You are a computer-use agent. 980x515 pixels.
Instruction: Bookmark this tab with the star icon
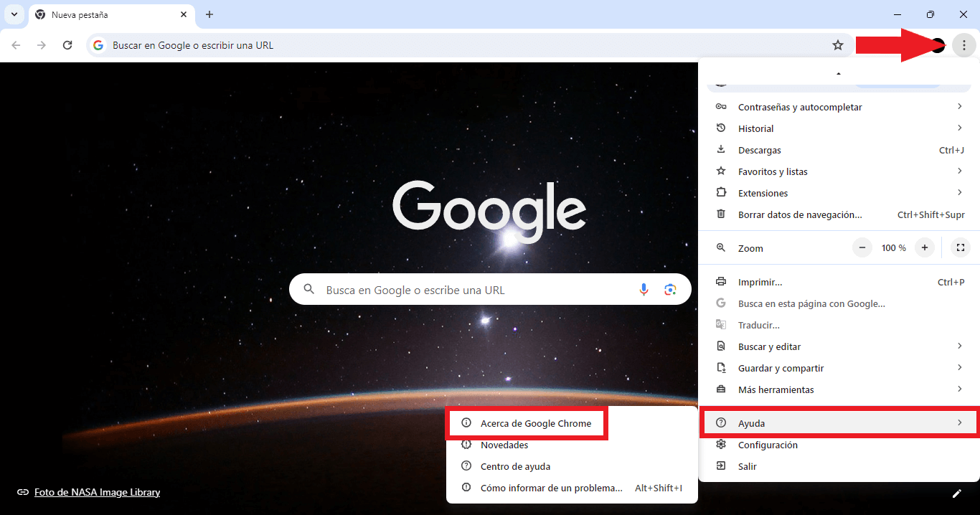(x=838, y=45)
